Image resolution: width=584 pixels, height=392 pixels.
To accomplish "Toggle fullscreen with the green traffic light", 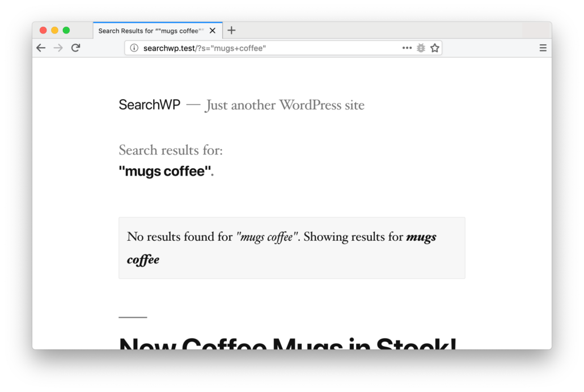I will tap(66, 29).
